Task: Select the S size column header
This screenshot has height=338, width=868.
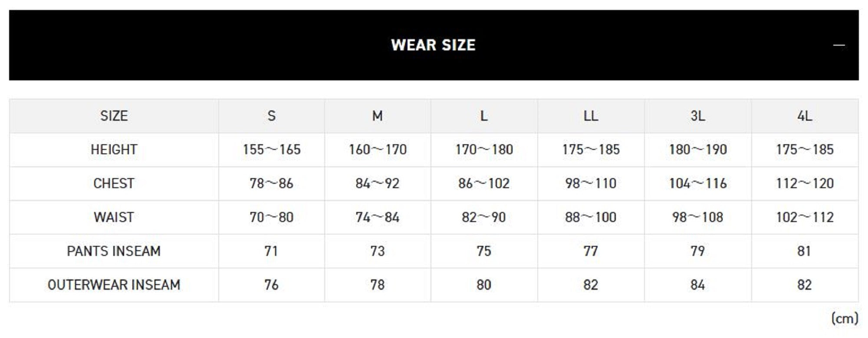Action: coord(271,116)
